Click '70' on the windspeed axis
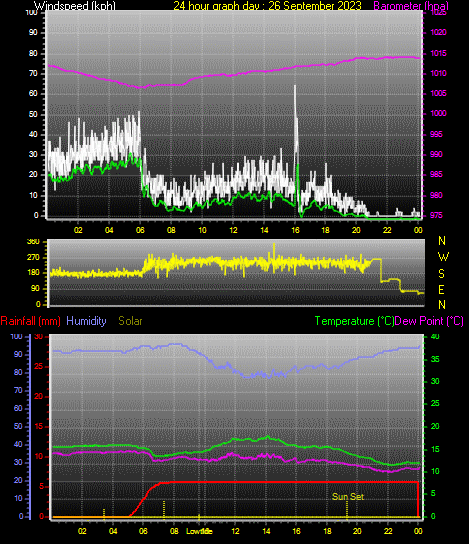The width and height of the screenshot is (469, 544). point(33,74)
